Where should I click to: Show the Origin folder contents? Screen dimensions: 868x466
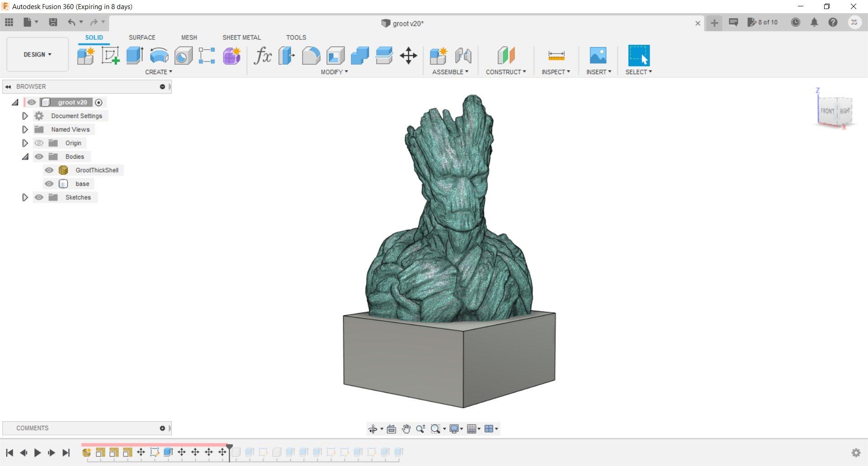(x=25, y=143)
